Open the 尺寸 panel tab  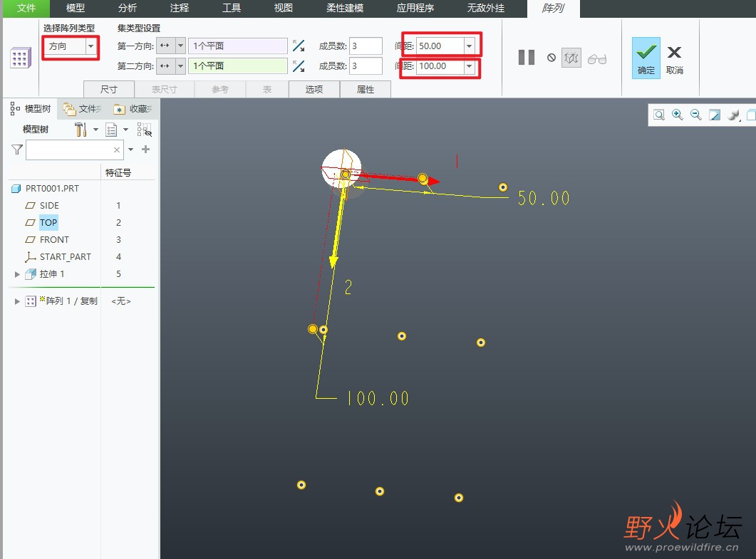[109, 89]
